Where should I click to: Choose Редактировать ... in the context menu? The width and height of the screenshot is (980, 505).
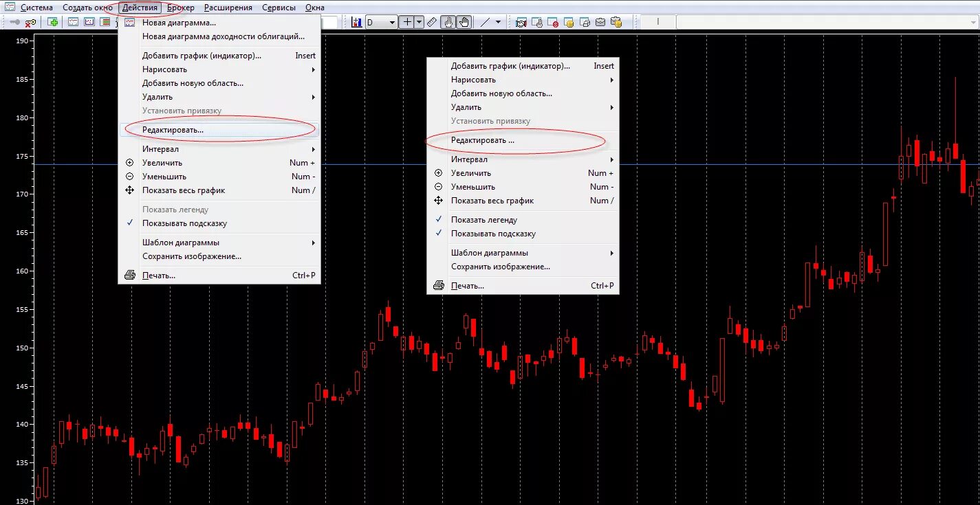523,140
